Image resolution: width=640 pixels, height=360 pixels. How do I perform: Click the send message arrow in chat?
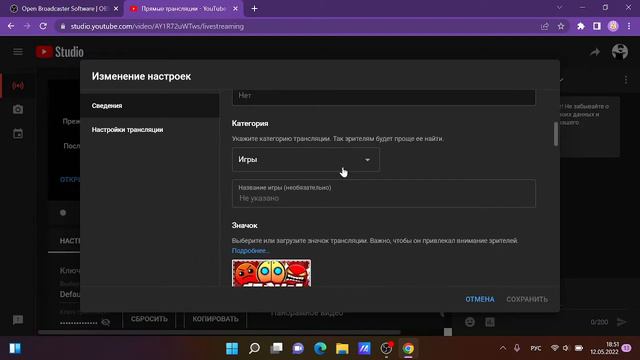(x=622, y=322)
